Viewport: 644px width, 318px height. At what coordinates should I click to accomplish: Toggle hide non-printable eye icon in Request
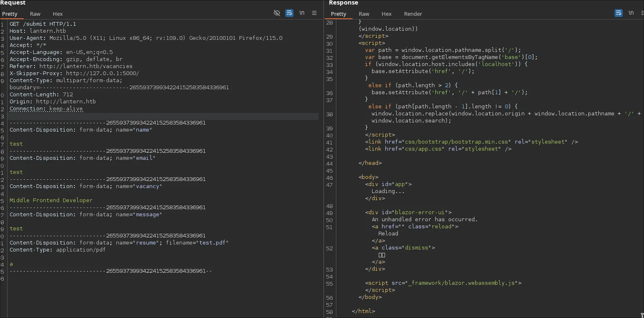[277, 13]
